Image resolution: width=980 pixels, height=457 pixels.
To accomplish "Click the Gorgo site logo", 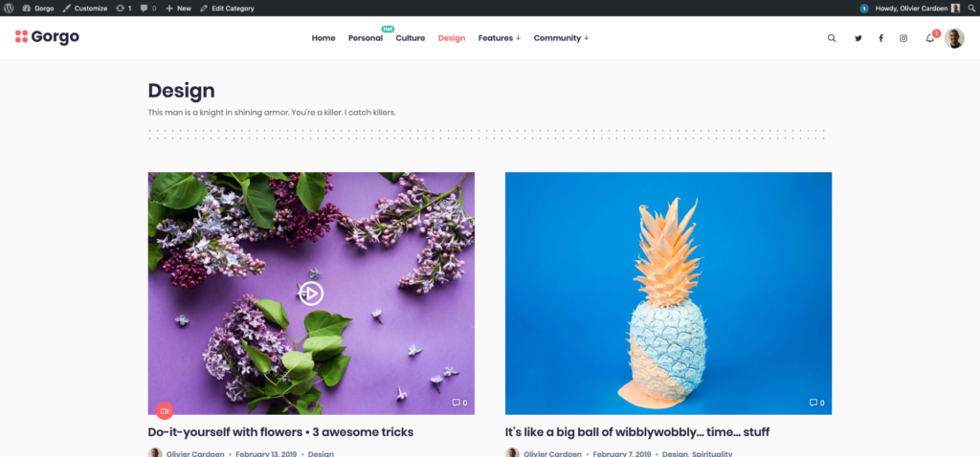I will 48,37.
